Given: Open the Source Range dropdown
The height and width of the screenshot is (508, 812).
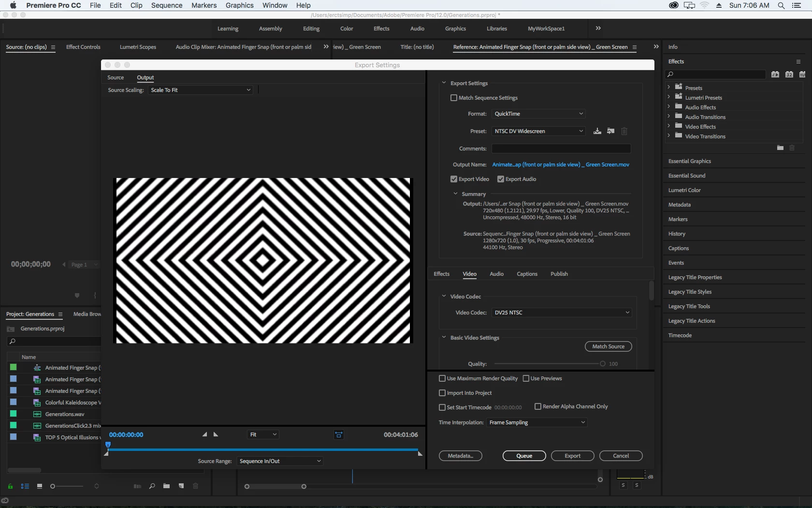Looking at the screenshot, I should pos(280,461).
